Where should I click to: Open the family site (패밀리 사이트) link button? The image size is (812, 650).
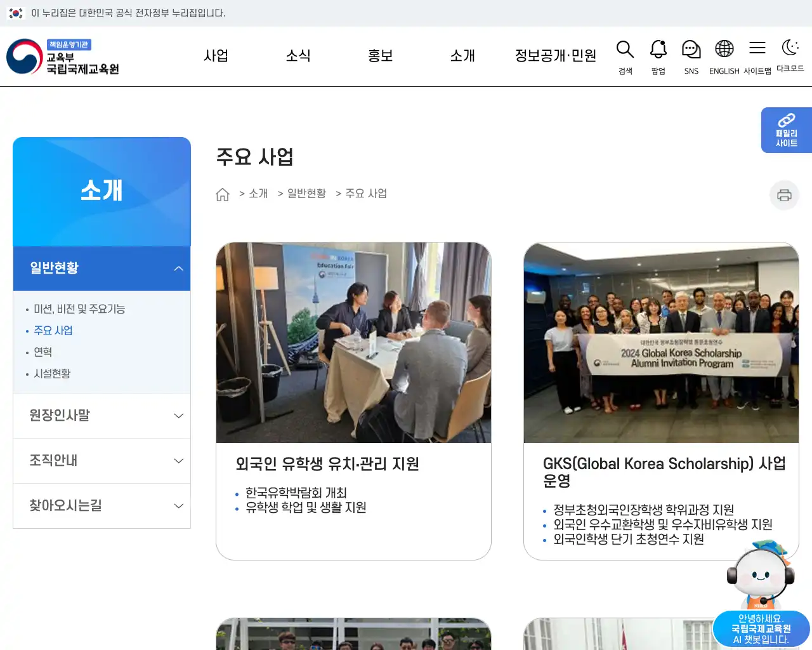[787, 130]
